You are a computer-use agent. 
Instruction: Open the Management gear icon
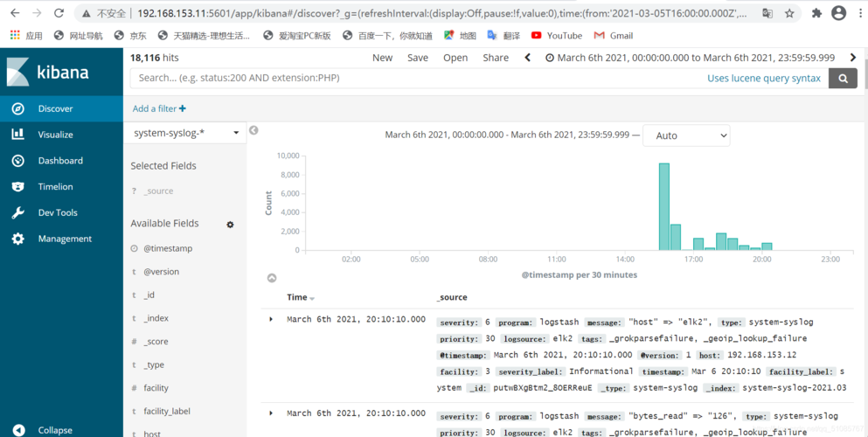(x=17, y=239)
